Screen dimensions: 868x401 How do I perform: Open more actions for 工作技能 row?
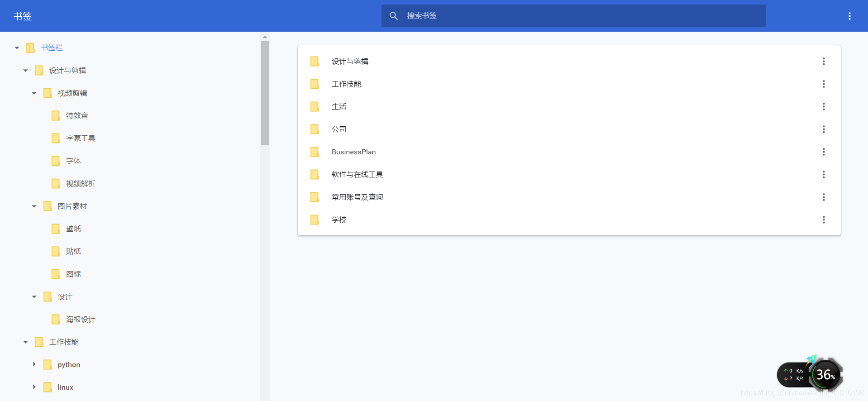click(824, 84)
